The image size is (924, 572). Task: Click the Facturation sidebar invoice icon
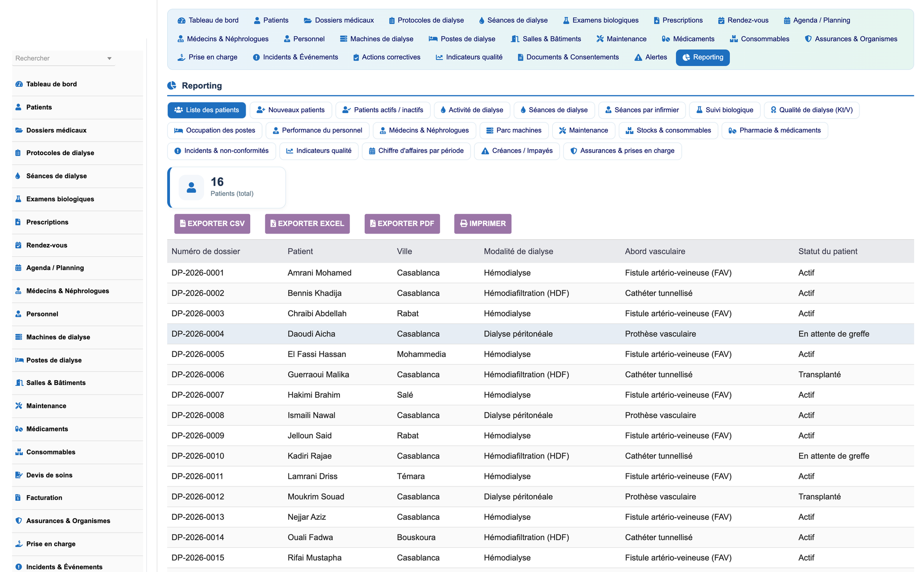(x=18, y=497)
